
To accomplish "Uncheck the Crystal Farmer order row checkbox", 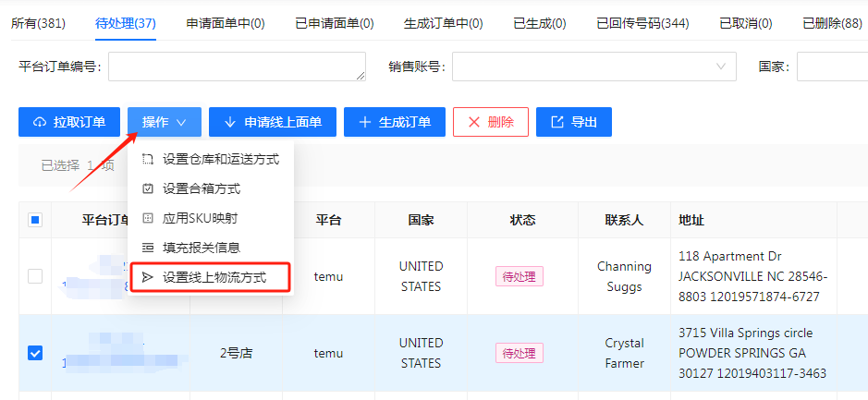I will click(x=35, y=353).
